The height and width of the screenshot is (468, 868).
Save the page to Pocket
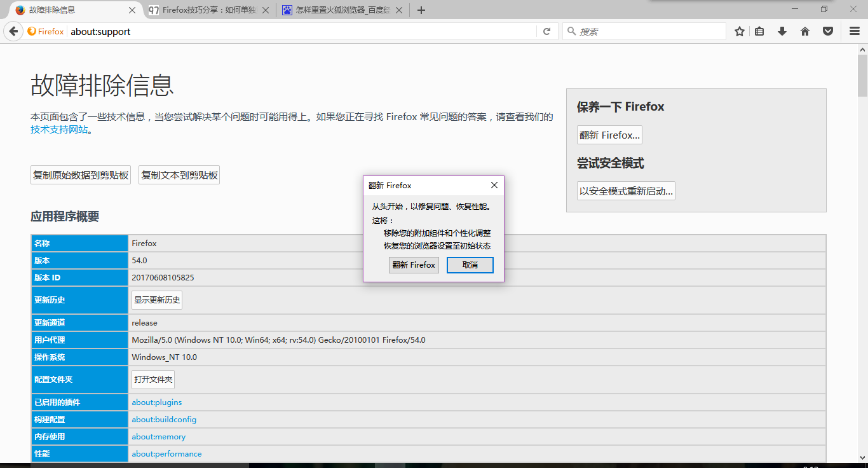[x=827, y=31]
